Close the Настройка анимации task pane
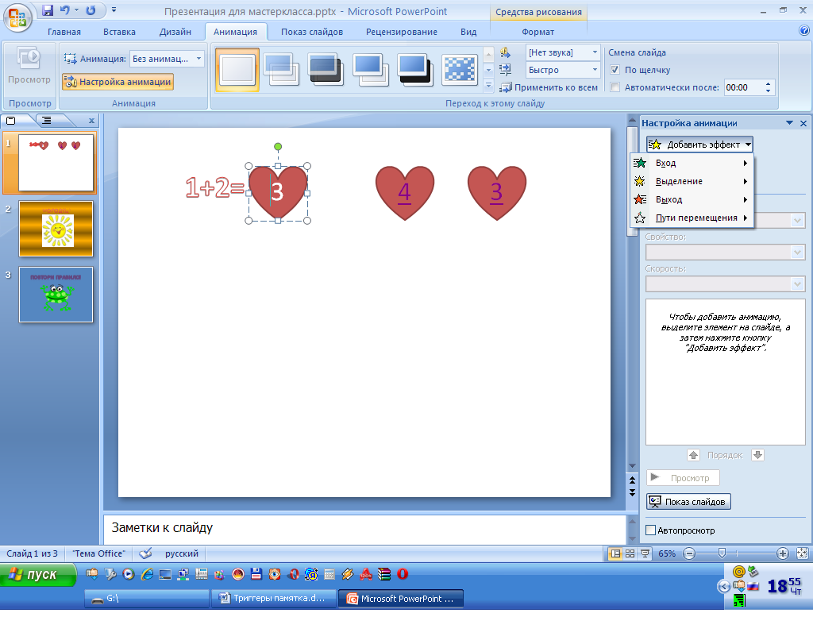Viewport: 813px width, 644px height. coord(803,123)
